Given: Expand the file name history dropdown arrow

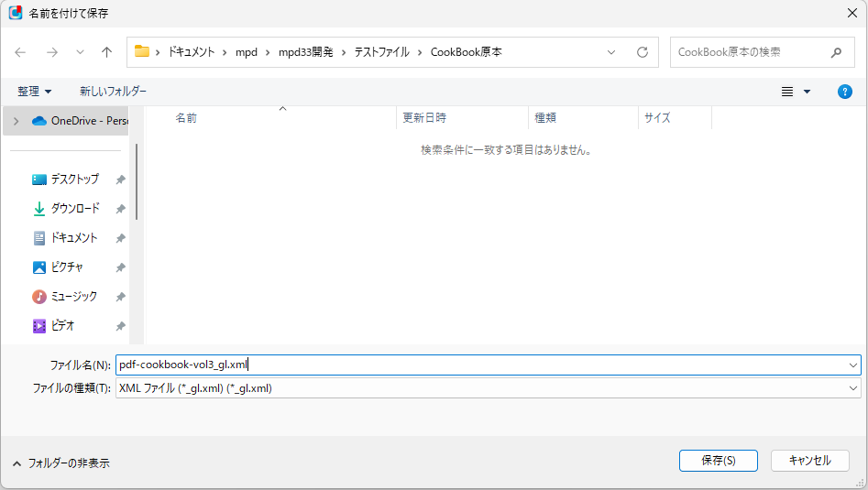Looking at the screenshot, I should pos(853,365).
